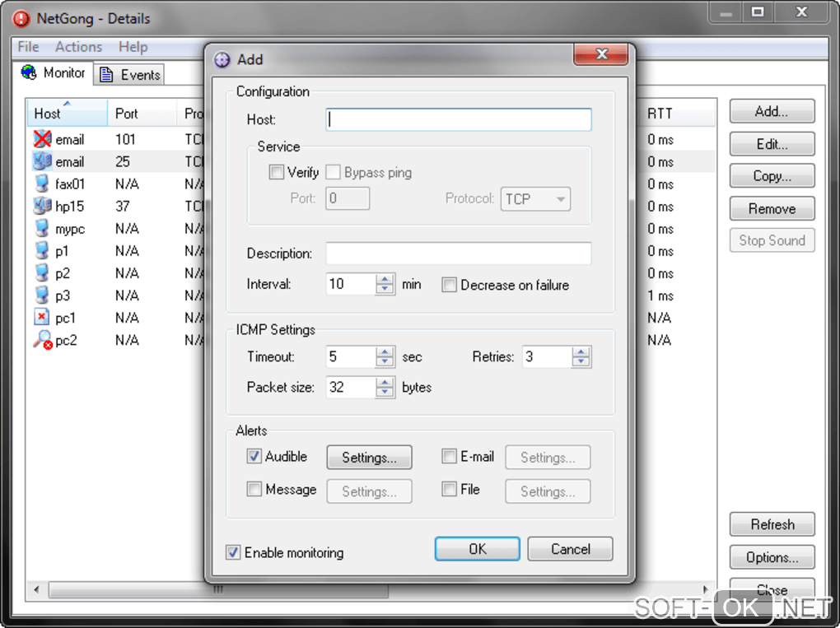
Task: Click the horizontal scrollbar thumb in host list
Action: pos(218,589)
